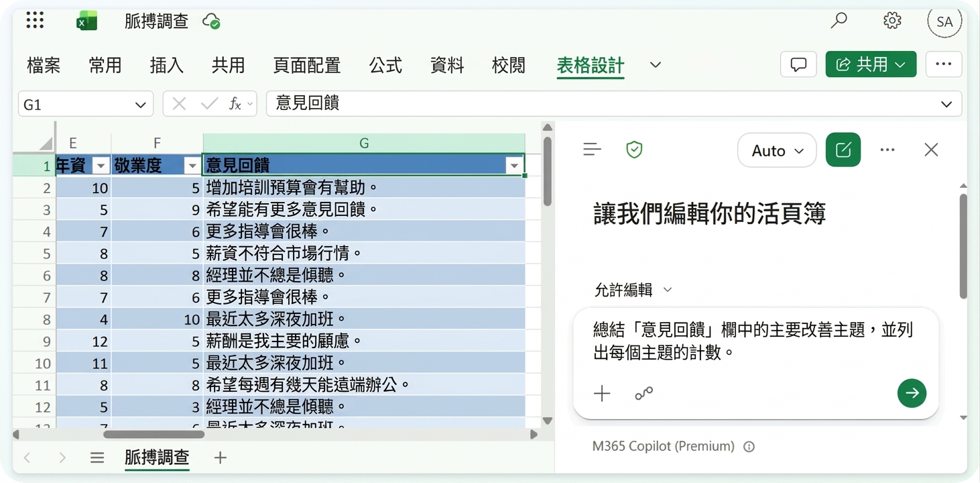Click the select all corner triangle

tap(45, 143)
